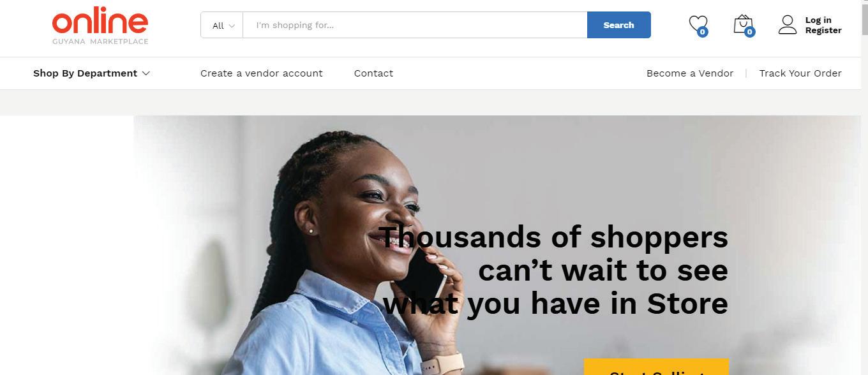
Task: Open the wishlist heart icon
Action: click(698, 24)
